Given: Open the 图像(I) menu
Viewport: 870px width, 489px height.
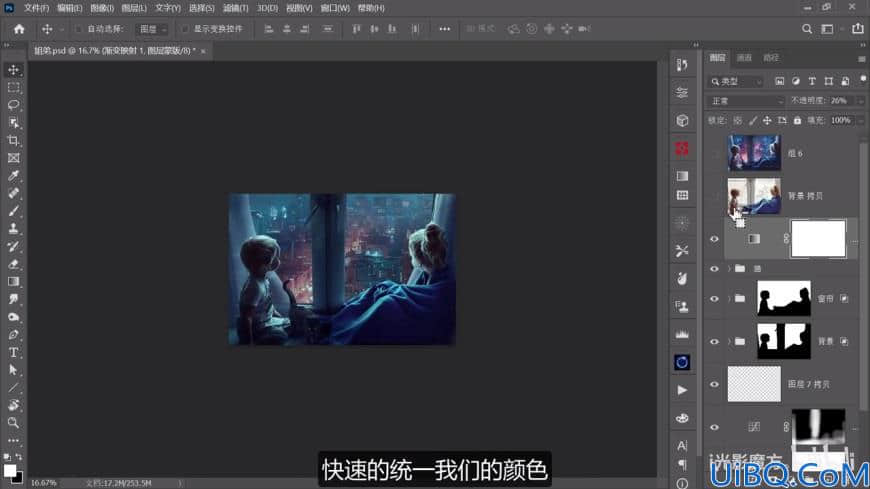Looking at the screenshot, I should click(102, 8).
